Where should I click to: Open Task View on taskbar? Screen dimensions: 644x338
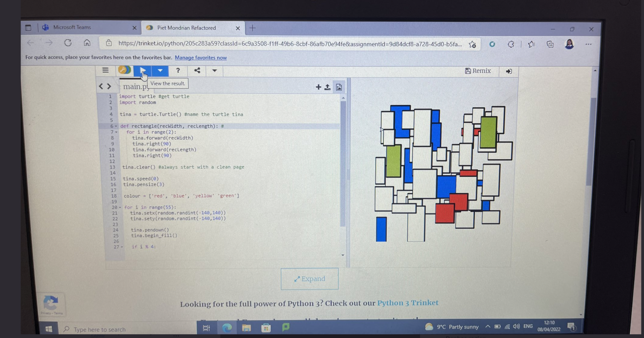tap(206, 328)
